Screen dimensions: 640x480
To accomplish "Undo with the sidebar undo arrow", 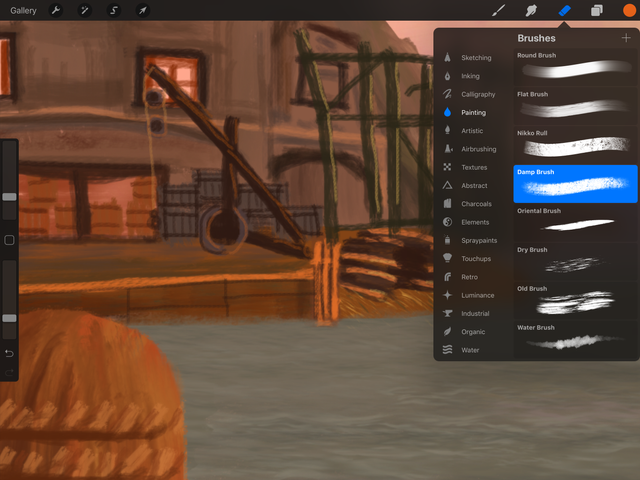I will [9, 353].
